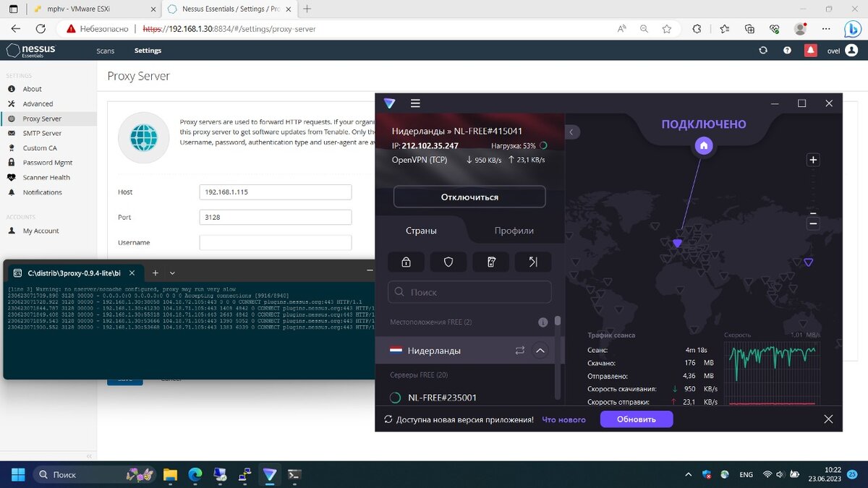This screenshot has width=868, height=488.
Task: Click the Обновить button
Action: (x=637, y=419)
